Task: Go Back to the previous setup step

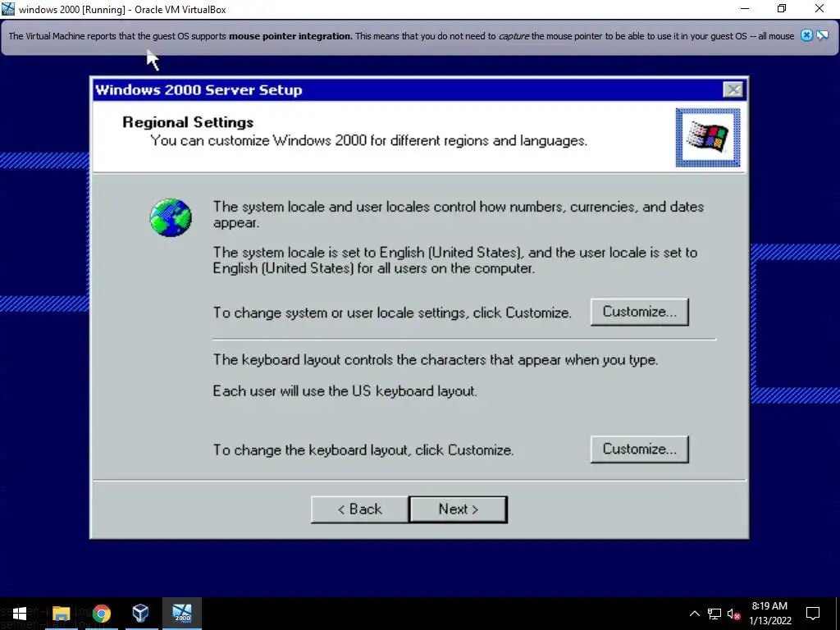Action: click(x=359, y=509)
